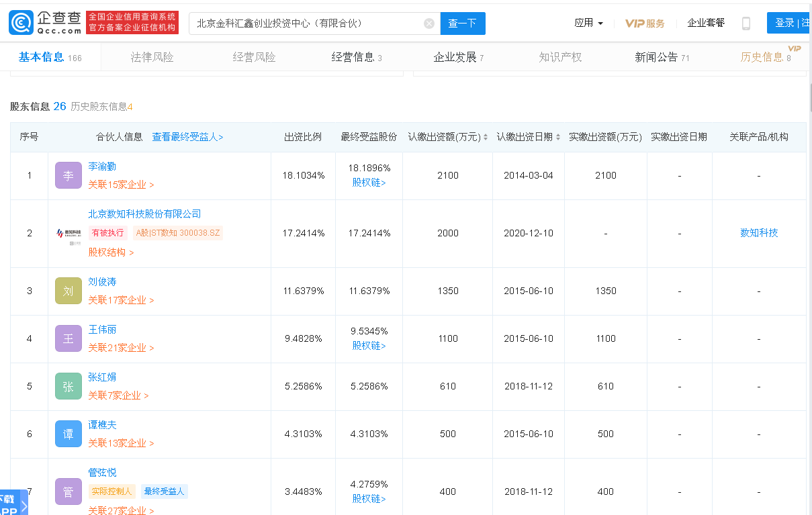
Task: Open the 应用 dropdown menu
Action: (x=588, y=24)
